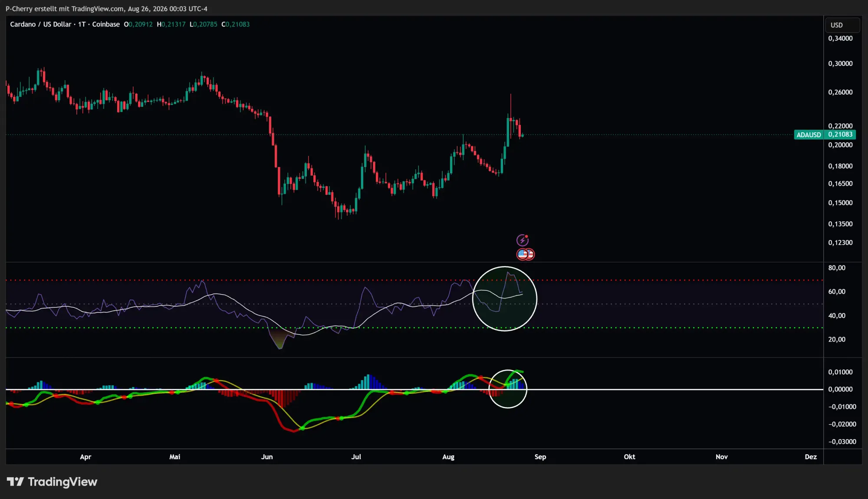Click the 0,26000 price scale label
868x499 pixels.
click(840, 92)
